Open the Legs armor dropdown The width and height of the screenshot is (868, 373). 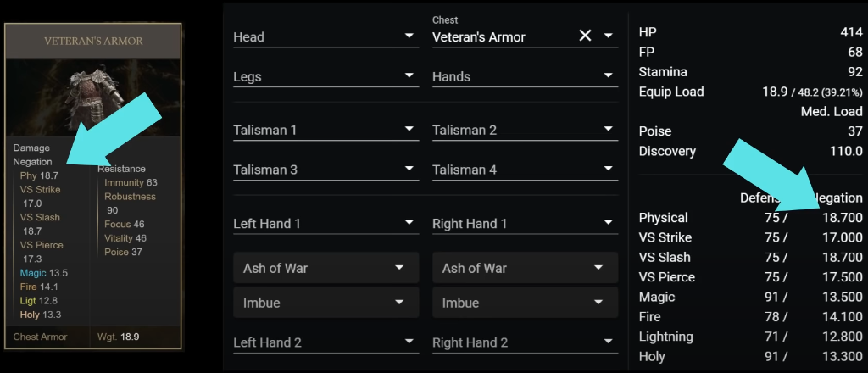point(410,76)
